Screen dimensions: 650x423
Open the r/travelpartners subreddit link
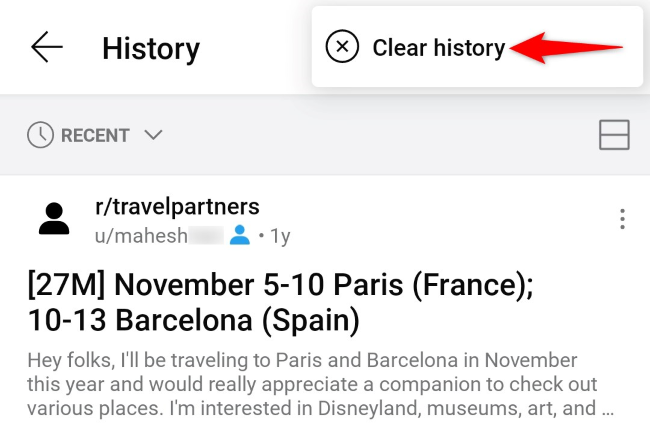click(x=177, y=207)
